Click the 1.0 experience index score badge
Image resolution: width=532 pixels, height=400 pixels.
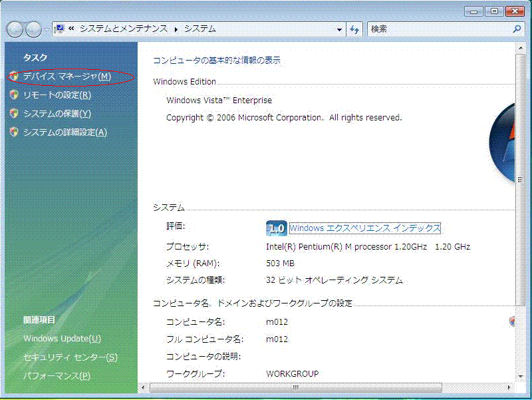click(x=277, y=228)
